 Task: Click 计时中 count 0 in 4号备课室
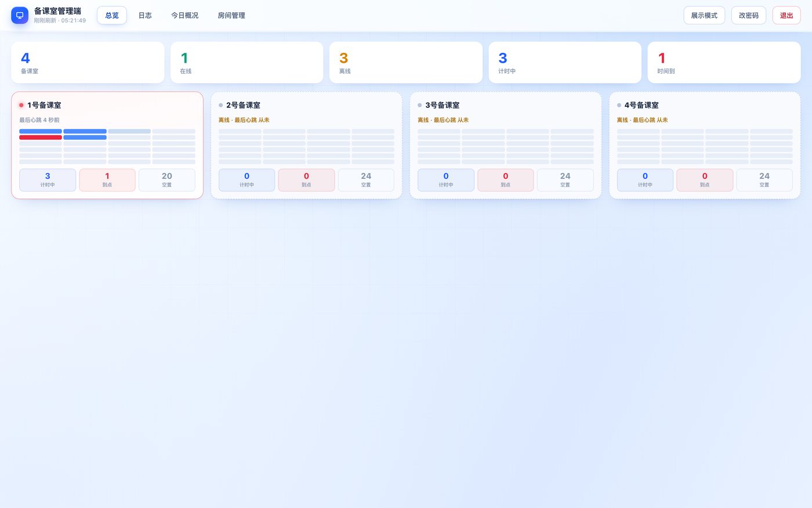(x=645, y=180)
